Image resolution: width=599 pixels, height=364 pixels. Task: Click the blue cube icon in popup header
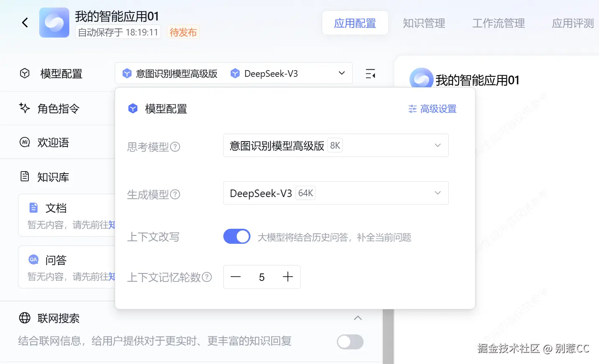[133, 109]
